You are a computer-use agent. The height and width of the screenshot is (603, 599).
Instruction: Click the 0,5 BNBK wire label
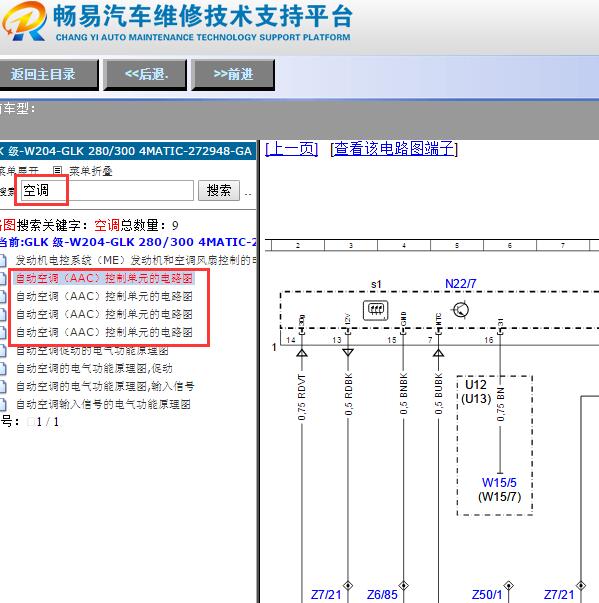pyautogui.click(x=403, y=393)
